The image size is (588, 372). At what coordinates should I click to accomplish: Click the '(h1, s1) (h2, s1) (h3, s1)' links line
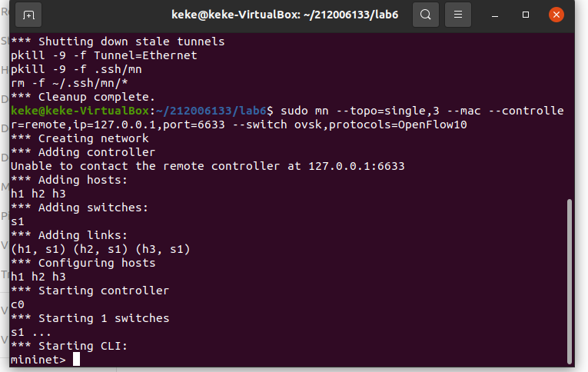coord(101,249)
